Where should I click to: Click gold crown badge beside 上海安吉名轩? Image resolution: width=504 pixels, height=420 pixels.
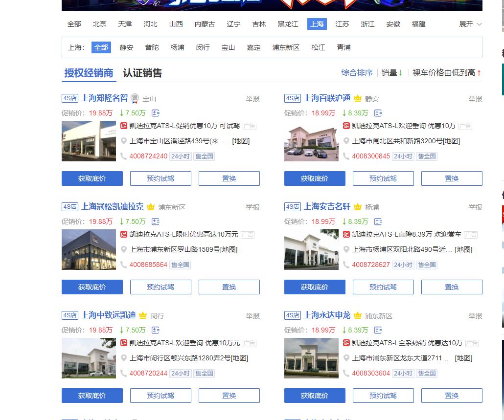coord(358,207)
